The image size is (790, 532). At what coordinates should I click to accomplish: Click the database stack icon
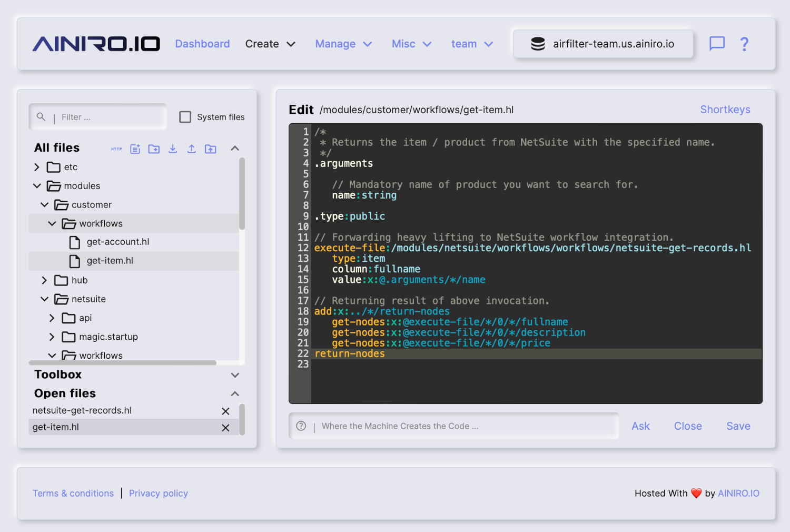tap(538, 44)
